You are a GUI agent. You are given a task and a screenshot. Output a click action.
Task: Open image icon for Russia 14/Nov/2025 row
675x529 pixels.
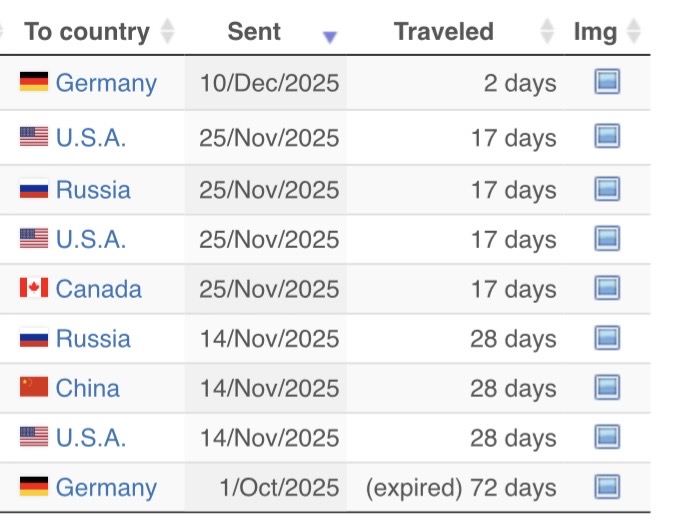[607, 339]
